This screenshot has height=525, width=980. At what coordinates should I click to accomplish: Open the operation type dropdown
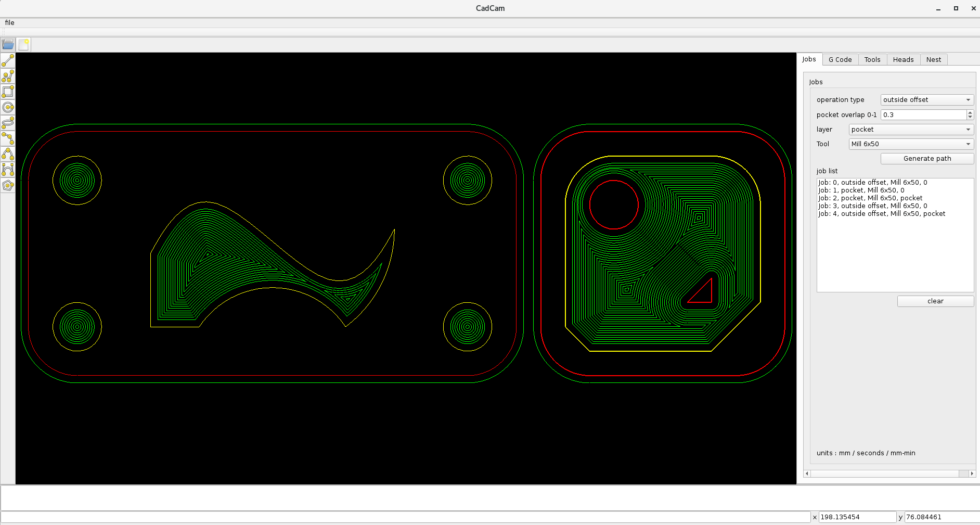pos(927,100)
